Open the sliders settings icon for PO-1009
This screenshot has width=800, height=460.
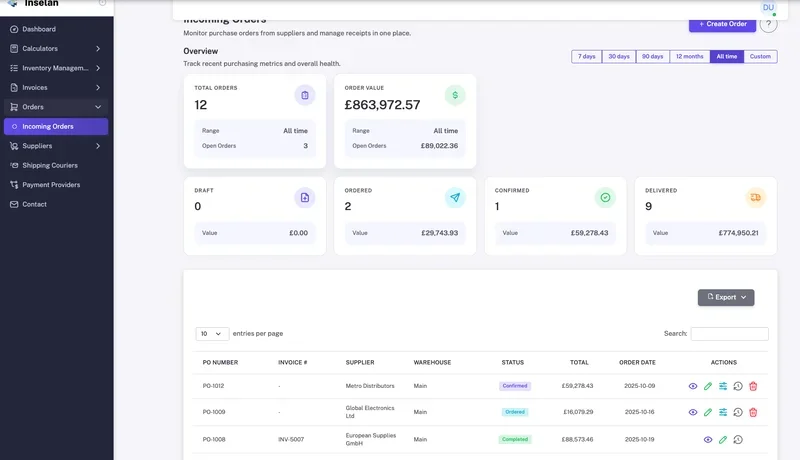click(723, 412)
